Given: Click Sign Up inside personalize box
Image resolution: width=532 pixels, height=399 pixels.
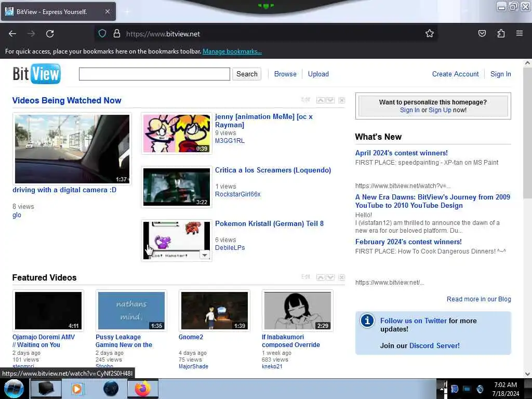Looking at the screenshot, I should point(440,110).
